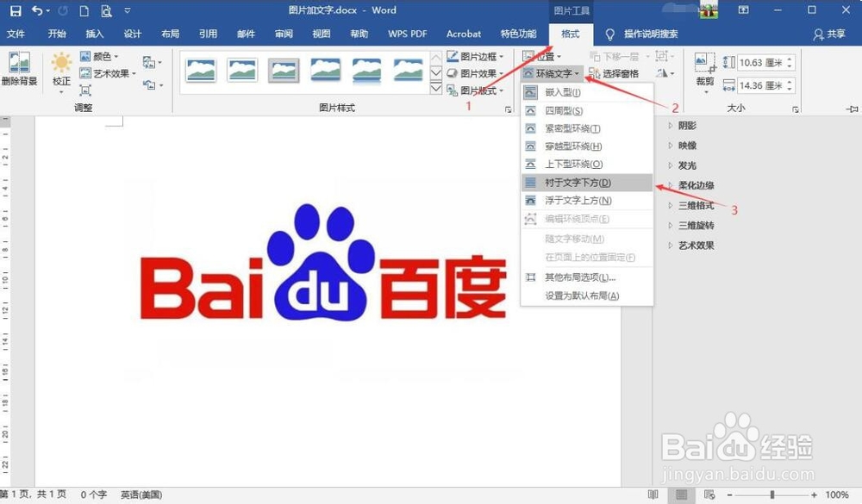Click the Undo arrow icon

pyautogui.click(x=37, y=10)
